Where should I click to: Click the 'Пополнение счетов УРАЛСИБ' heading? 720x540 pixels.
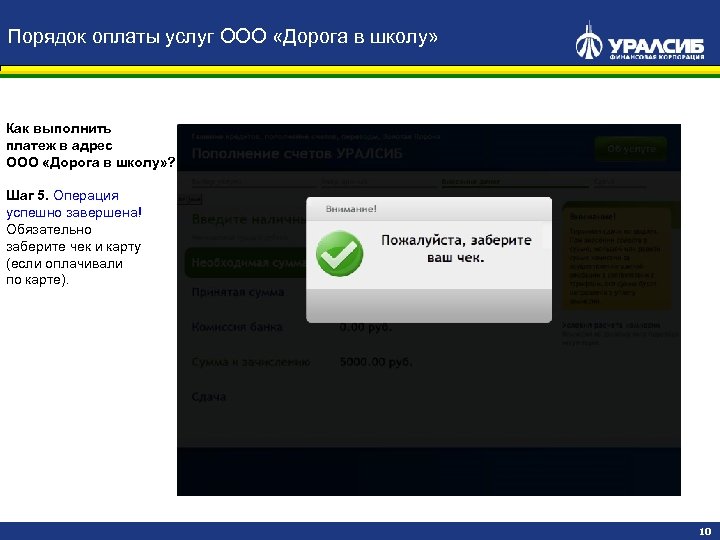click(297, 153)
